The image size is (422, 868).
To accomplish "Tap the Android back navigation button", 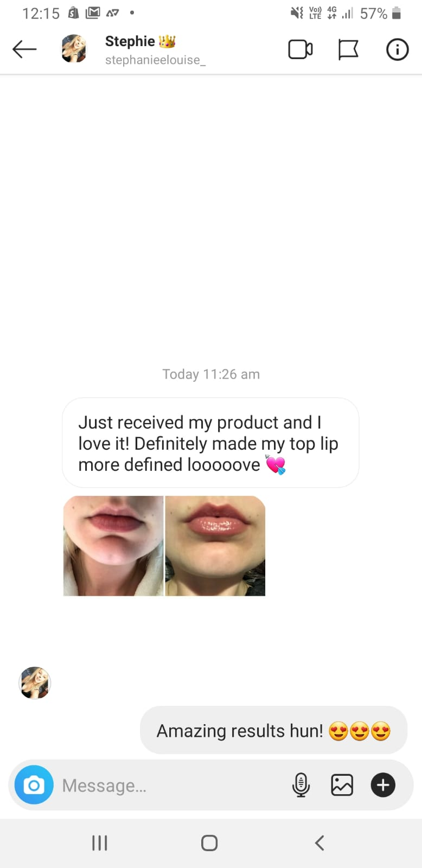I will click(319, 843).
